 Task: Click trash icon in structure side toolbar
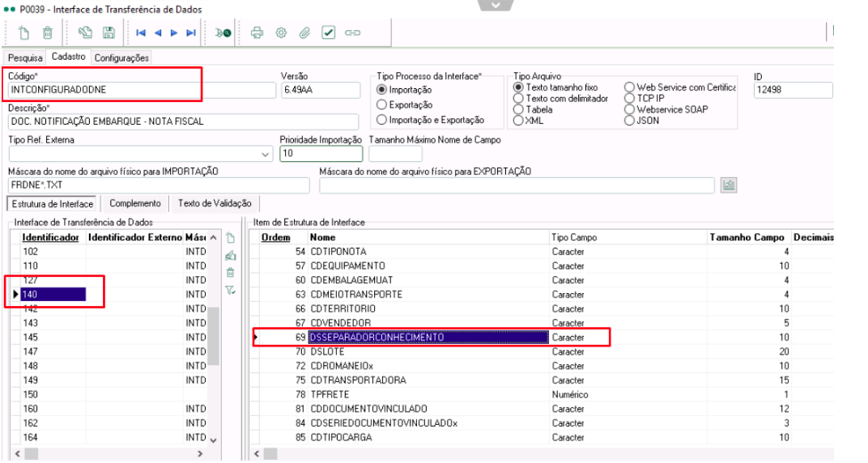tap(230, 272)
